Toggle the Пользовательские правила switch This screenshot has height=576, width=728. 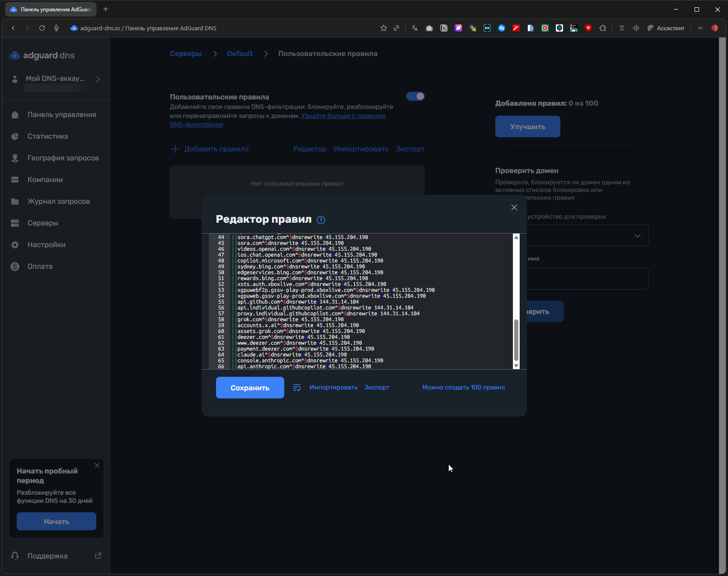(x=415, y=96)
